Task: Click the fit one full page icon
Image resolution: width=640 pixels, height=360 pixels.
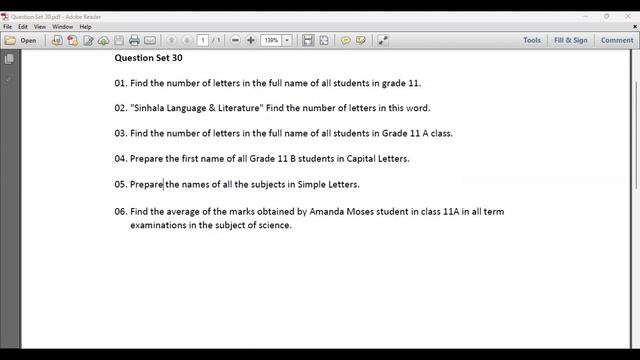Action: pyautogui.click(x=324, y=40)
